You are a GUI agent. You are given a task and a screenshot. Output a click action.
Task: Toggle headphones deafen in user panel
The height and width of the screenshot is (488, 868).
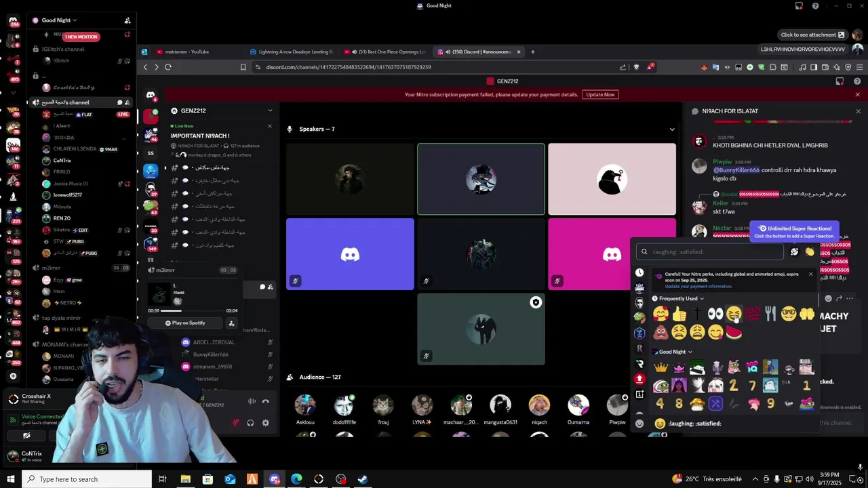pos(250,423)
